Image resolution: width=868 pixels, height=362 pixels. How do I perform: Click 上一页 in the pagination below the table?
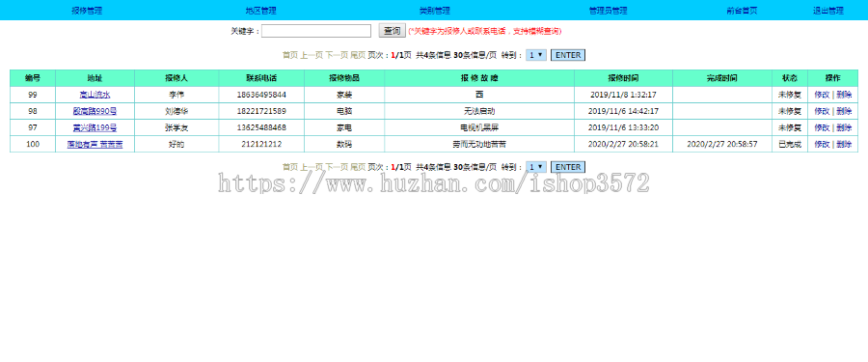[312, 167]
